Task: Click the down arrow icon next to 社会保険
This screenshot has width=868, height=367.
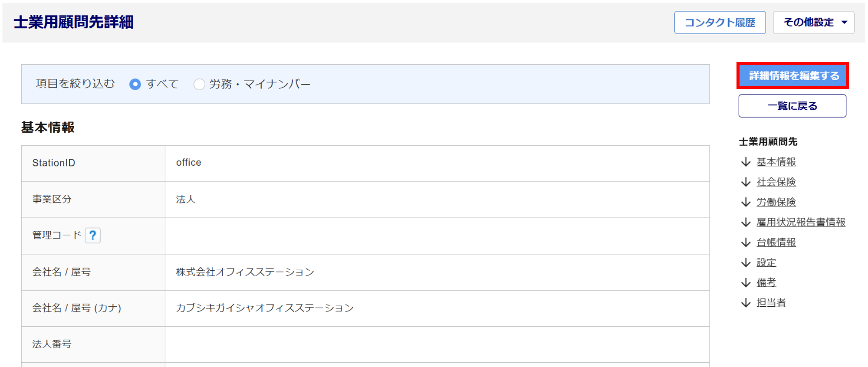Action: (746, 182)
